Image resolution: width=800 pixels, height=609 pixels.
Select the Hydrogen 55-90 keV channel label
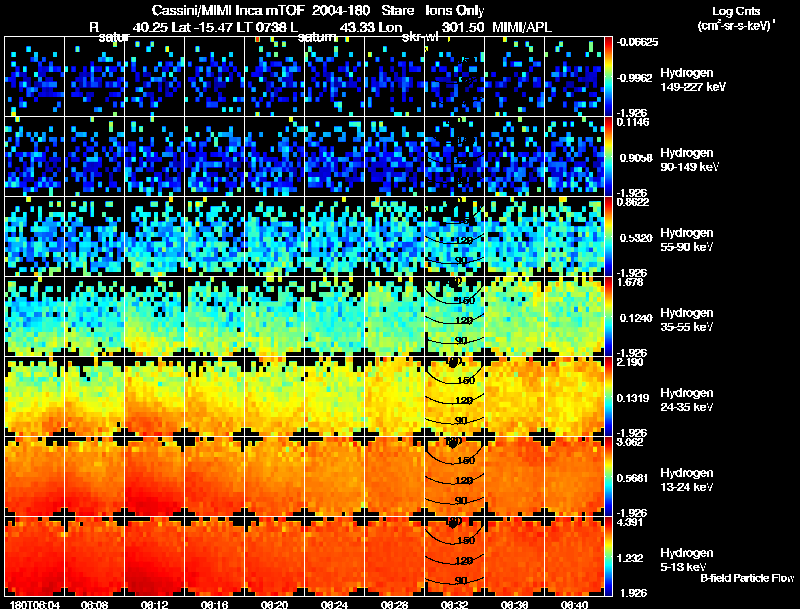tap(687, 240)
